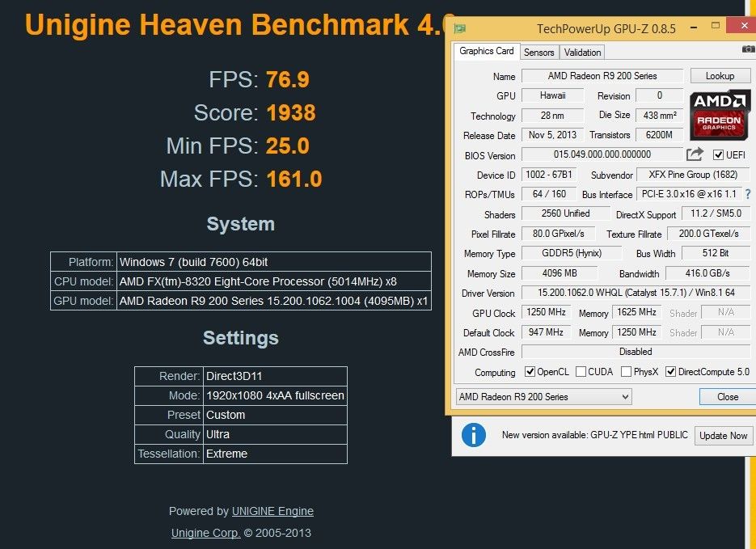Click the Bus Width field 512 Bit
The width and height of the screenshot is (756, 549).
[x=716, y=253]
